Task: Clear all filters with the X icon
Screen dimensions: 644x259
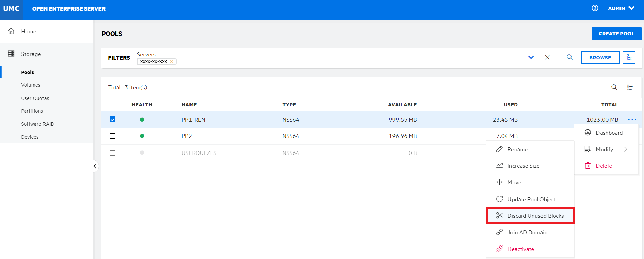Action: [547, 57]
